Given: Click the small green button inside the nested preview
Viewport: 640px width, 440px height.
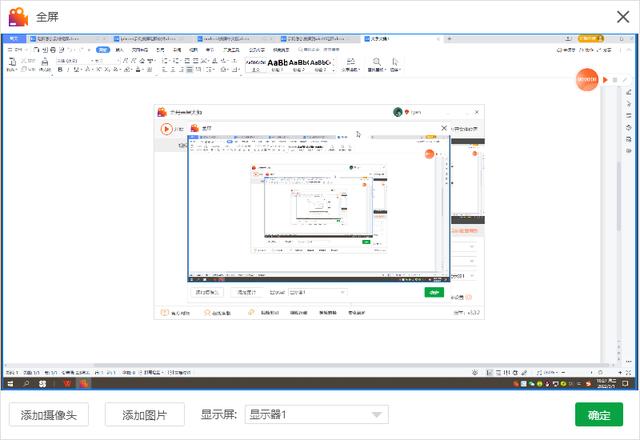Looking at the screenshot, I should 433,293.
